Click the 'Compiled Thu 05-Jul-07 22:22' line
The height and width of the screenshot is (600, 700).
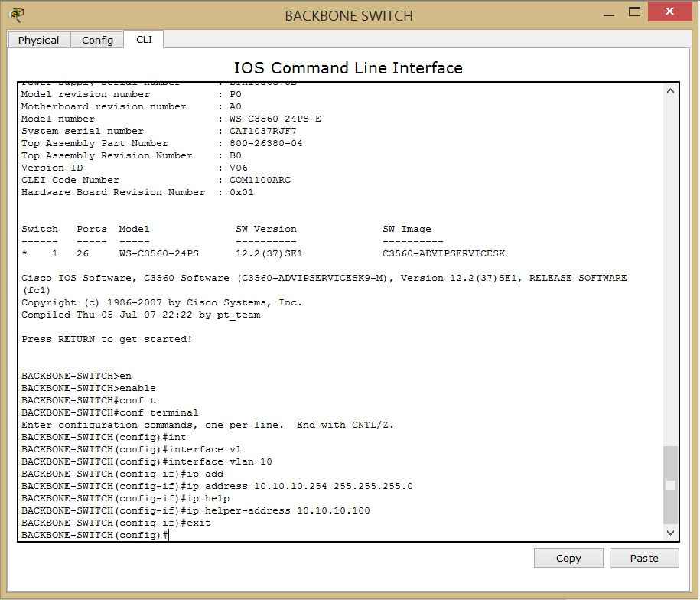click(x=141, y=315)
